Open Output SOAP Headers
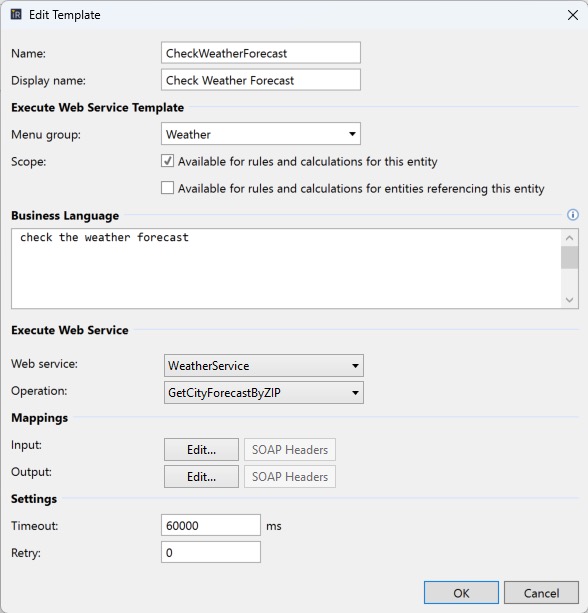 pos(290,477)
